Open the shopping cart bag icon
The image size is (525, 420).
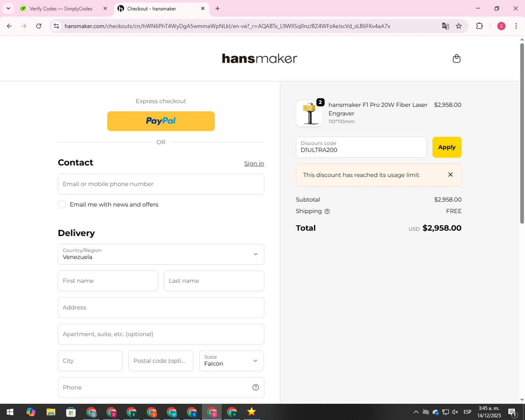click(x=456, y=58)
